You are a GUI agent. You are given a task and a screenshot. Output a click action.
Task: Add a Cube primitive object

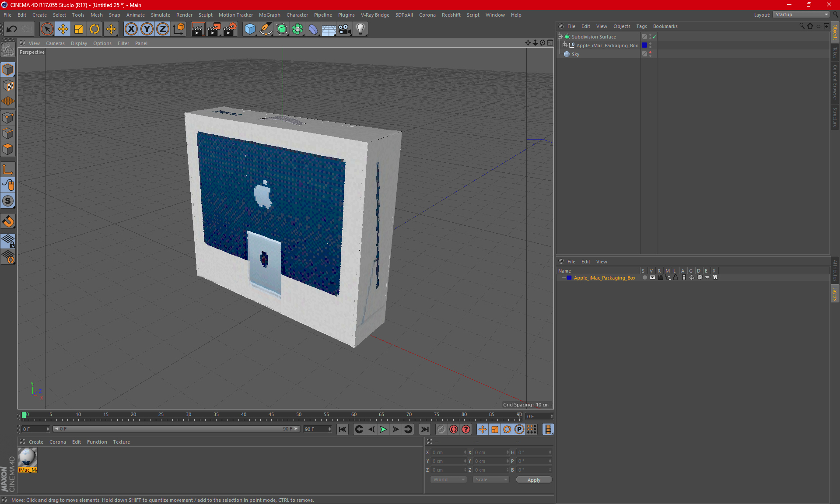coord(250,29)
